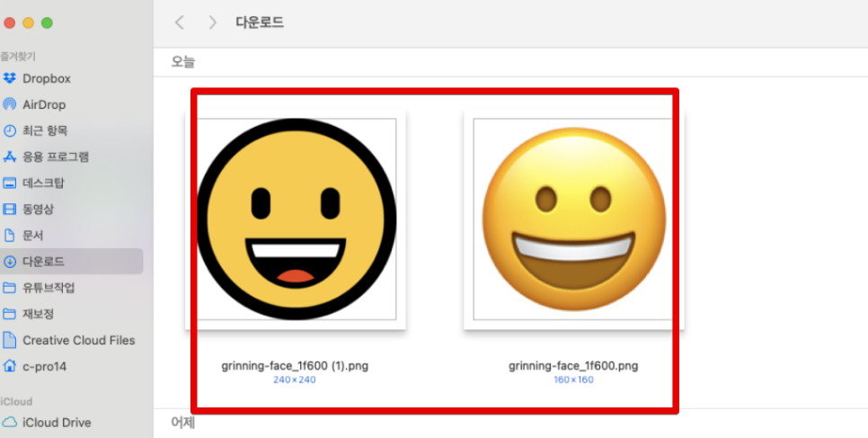Click the 160×160 dimension label
This screenshot has height=438, width=868.
click(x=573, y=380)
